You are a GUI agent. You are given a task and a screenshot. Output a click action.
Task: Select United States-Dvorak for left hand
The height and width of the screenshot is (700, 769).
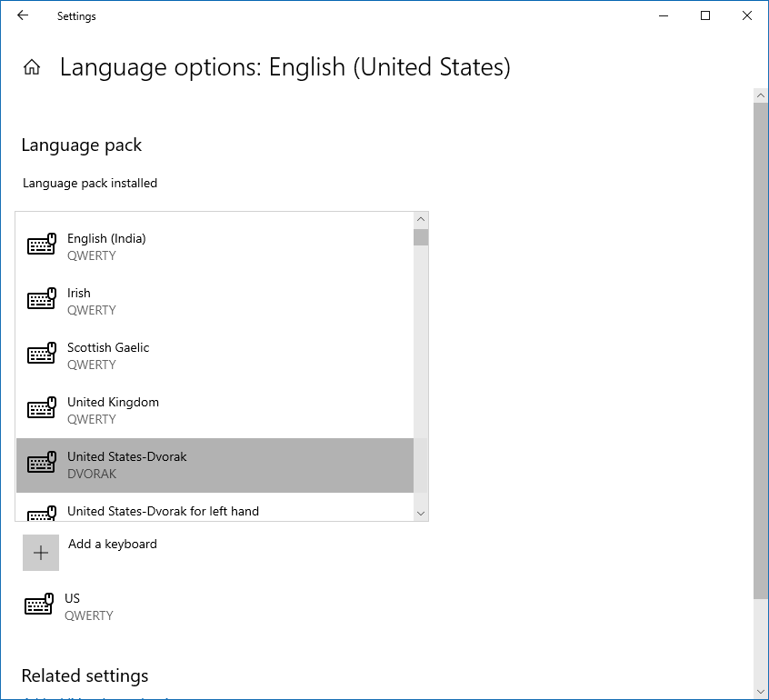(163, 511)
